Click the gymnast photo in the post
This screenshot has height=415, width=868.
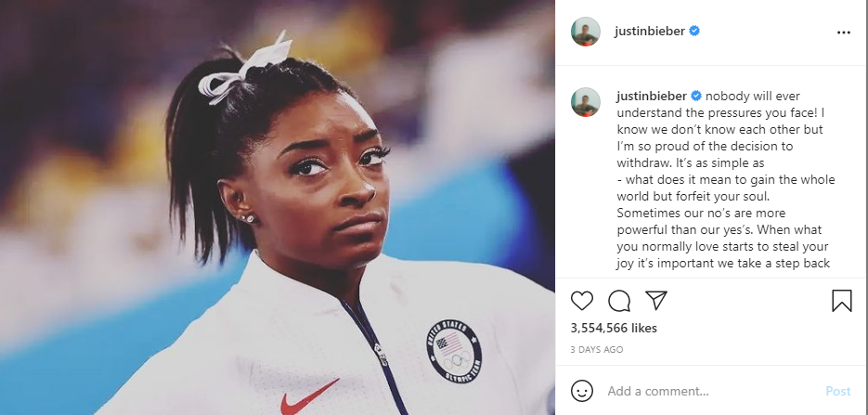pos(278,208)
